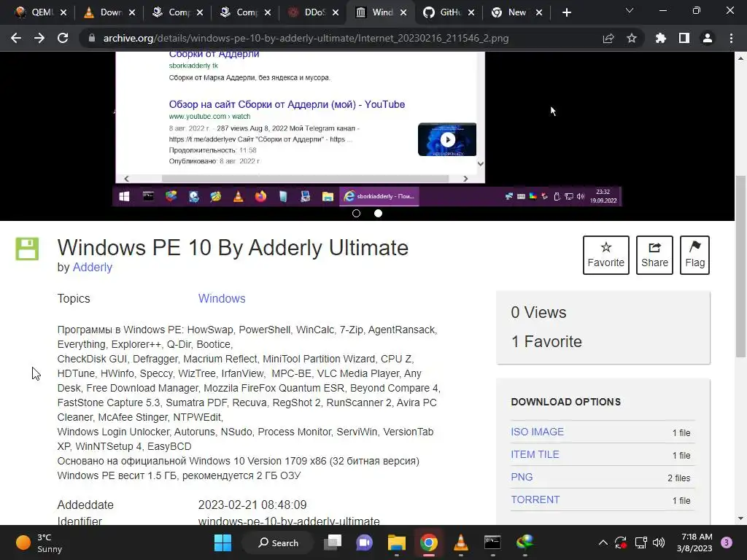Screen dimensions: 747x560
Task: Open tab search chevron in title bar
Action: [x=630, y=10]
